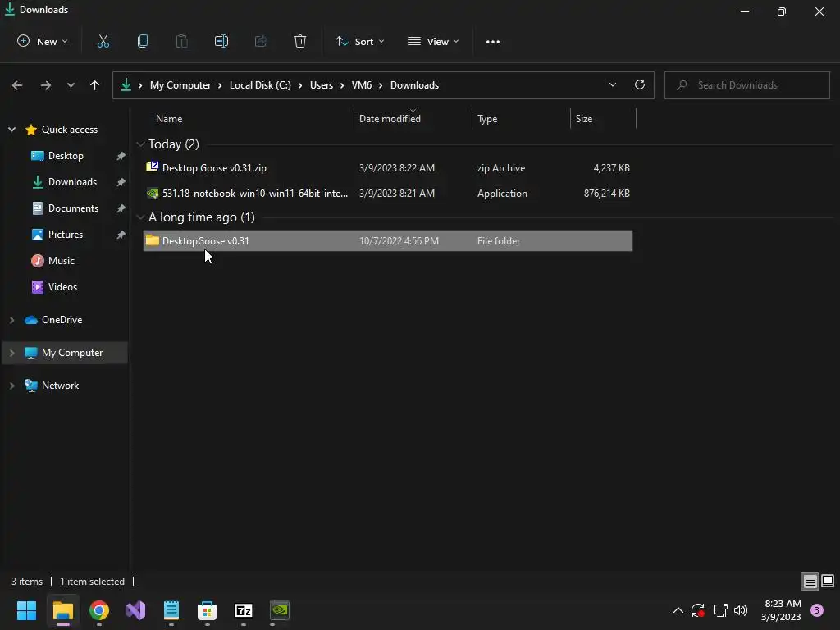
Task: Open Microsoft Store from taskbar
Action: click(x=207, y=610)
